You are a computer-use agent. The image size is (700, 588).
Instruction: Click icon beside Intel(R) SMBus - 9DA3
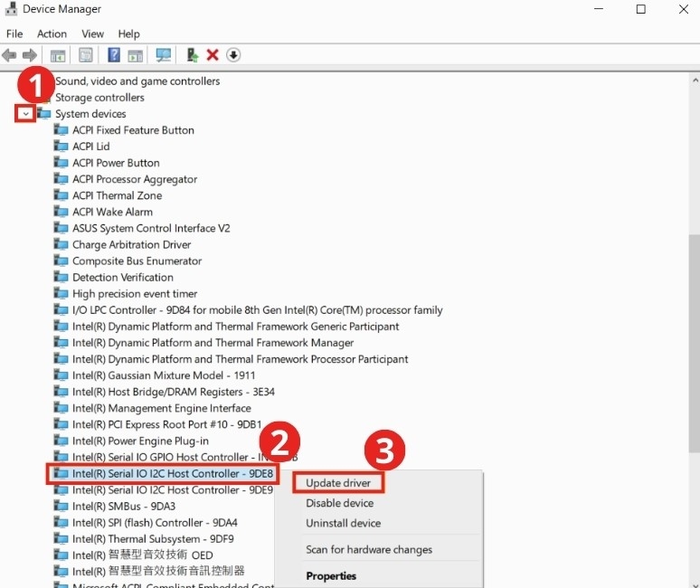[x=61, y=506]
